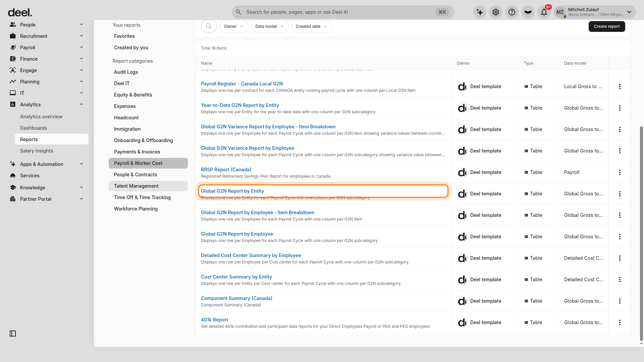The width and height of the screenshot is (644, 362).
Task: Expand the Payroll menu chevron
Action: tap(82, 47)
